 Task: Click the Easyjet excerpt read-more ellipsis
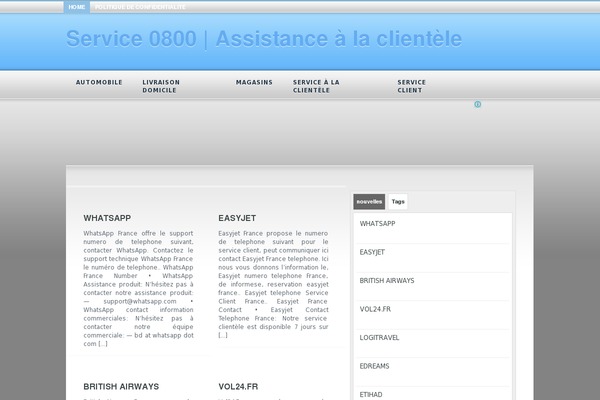point(223,335)
